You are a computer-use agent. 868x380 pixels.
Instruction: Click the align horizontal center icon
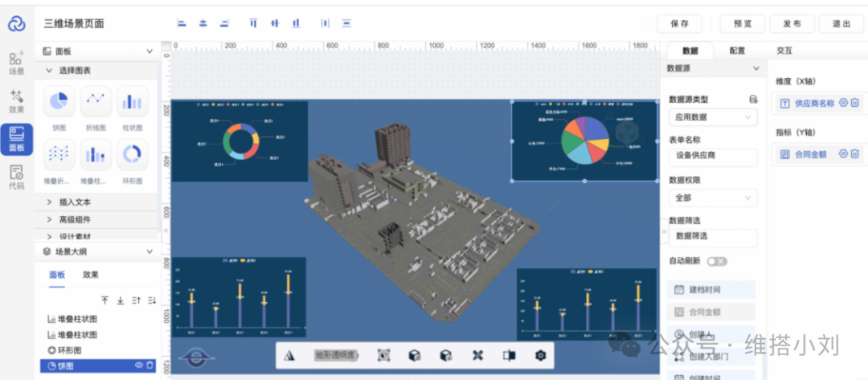coord(203,23)
